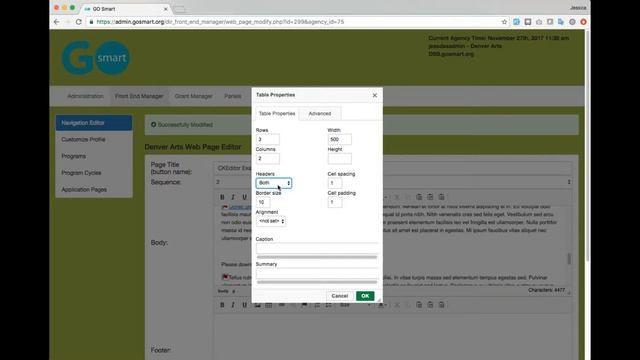Click the Caption text field

317,249
